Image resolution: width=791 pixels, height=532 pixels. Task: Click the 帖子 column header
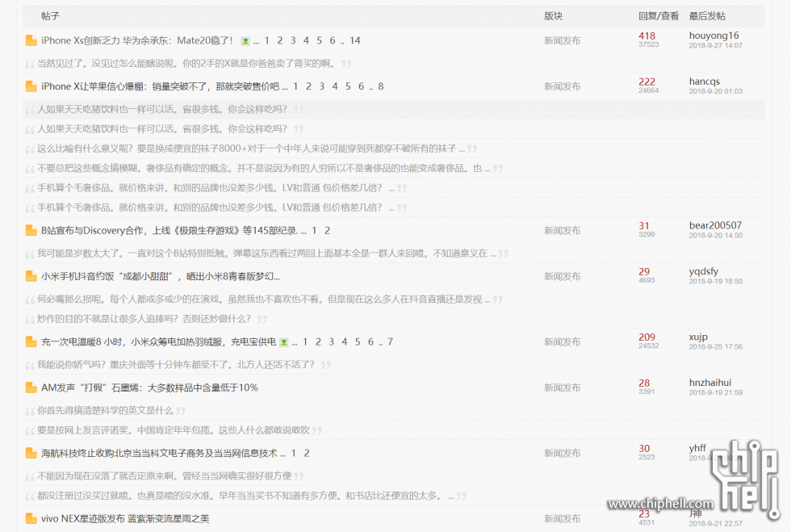pyautogui.click(x=50, y=16)
